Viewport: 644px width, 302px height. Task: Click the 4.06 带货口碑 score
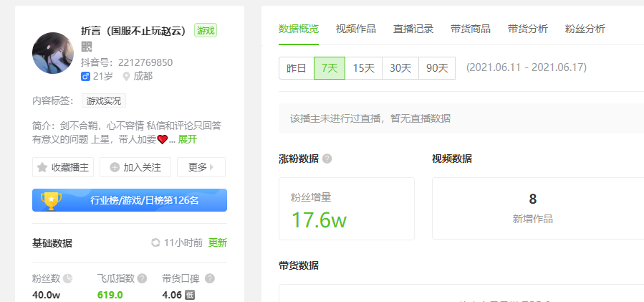(172, 295)
